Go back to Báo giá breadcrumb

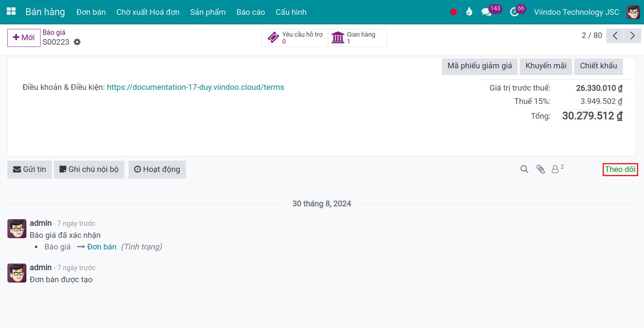pyautogui.click(x=54, y=32)
